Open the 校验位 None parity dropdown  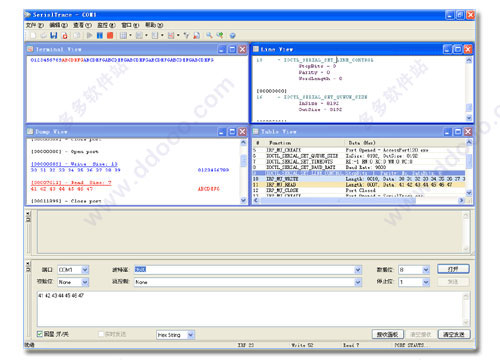[85, 282]
